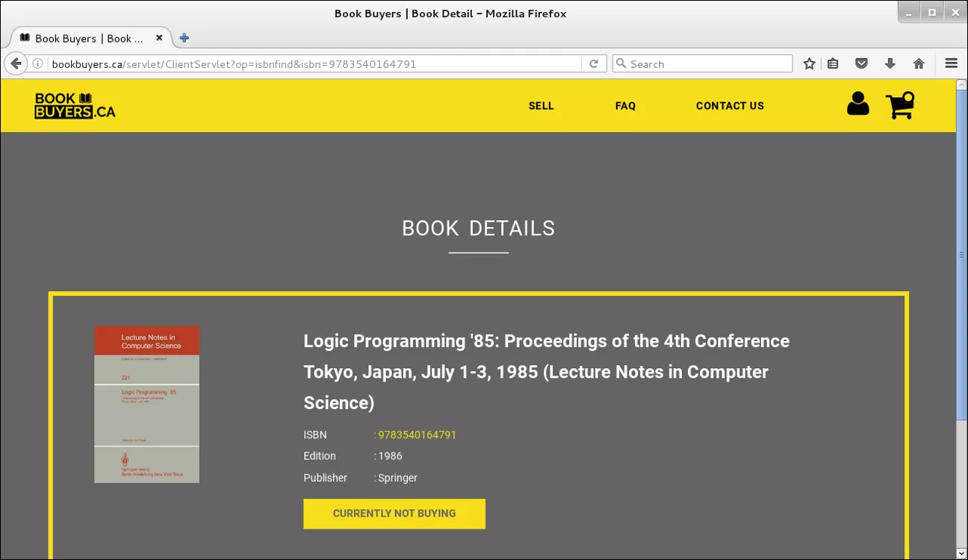The image size is (968, 560).
Task: Click the magnifier icon in search box
Action: click(x=621, y=63)
